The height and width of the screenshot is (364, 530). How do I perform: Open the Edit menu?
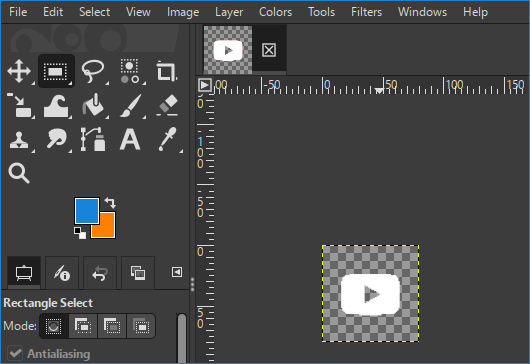click(53, 12)
